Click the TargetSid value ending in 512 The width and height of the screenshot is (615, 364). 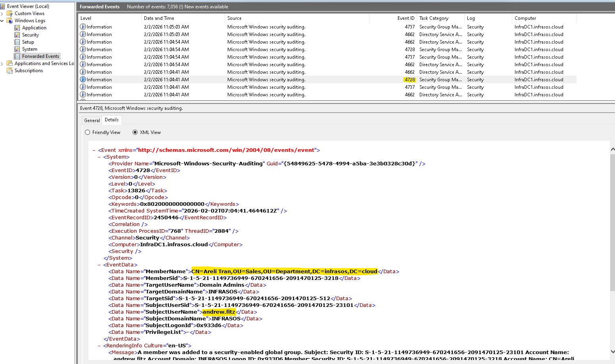(254, 299)
